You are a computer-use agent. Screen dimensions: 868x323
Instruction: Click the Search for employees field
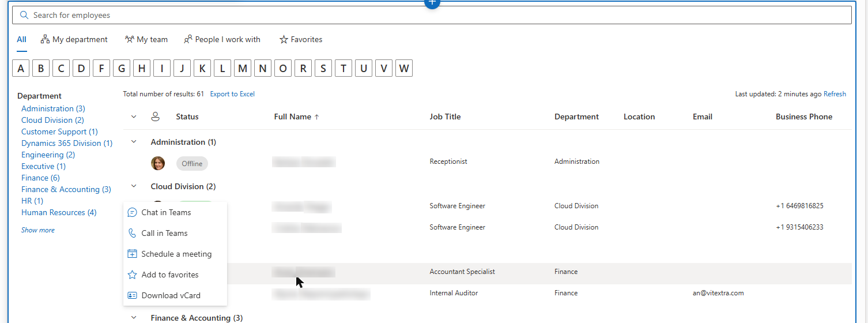click(x=432, y=15)
